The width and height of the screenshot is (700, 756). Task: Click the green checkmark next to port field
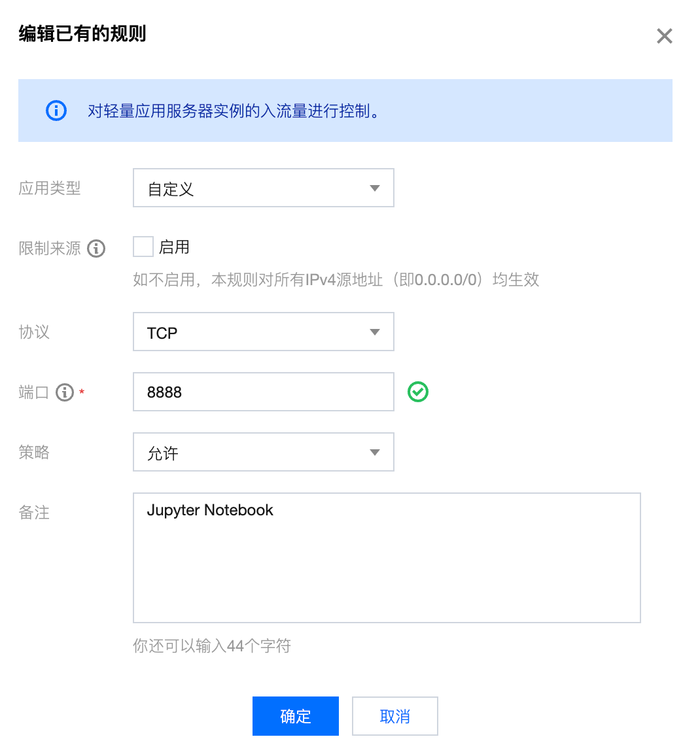point(418,392)
